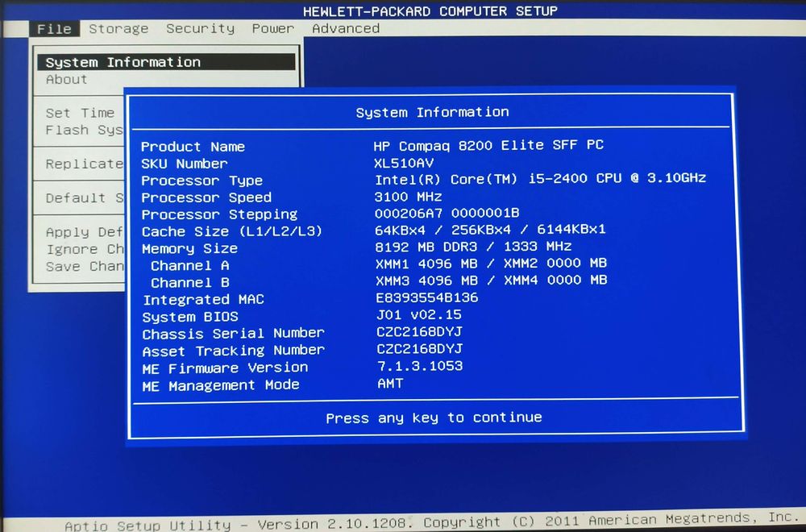Click the Processor Speed label
This screenshot has width=806, height=532.
[x=206, y=198]
